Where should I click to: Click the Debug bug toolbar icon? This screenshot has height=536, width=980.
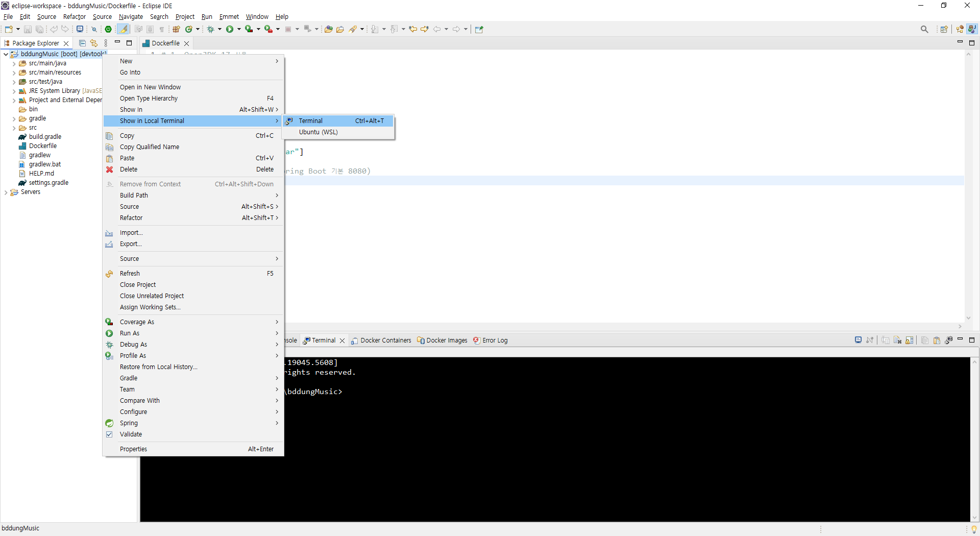click(210, 29)
